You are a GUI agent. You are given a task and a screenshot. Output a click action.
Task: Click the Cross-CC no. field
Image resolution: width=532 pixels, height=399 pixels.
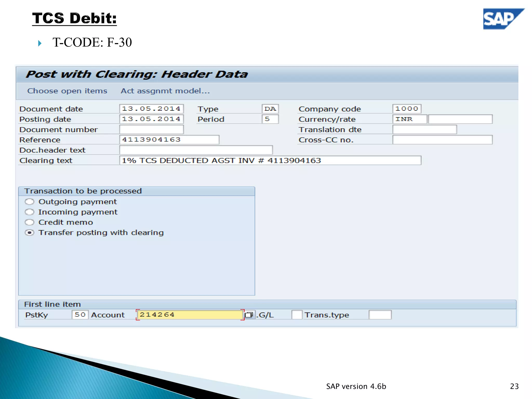pyautogui.click(x=443, y=139)
